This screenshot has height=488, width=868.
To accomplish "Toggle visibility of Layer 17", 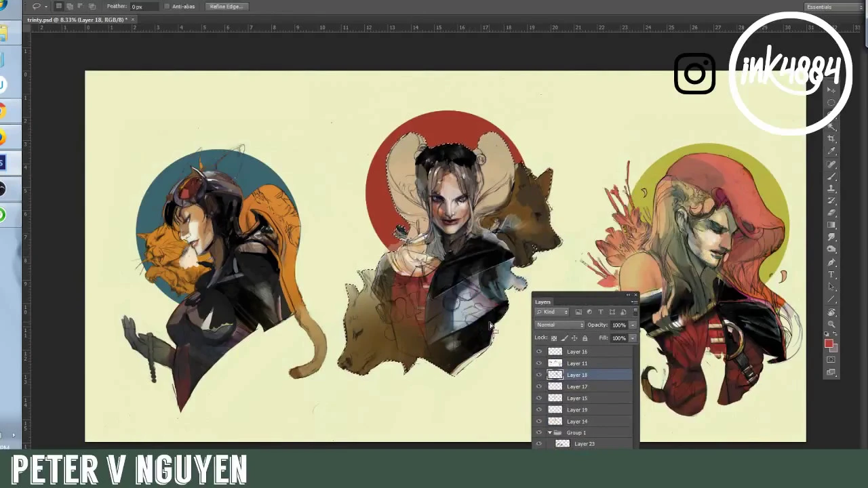I will point(539,386).
